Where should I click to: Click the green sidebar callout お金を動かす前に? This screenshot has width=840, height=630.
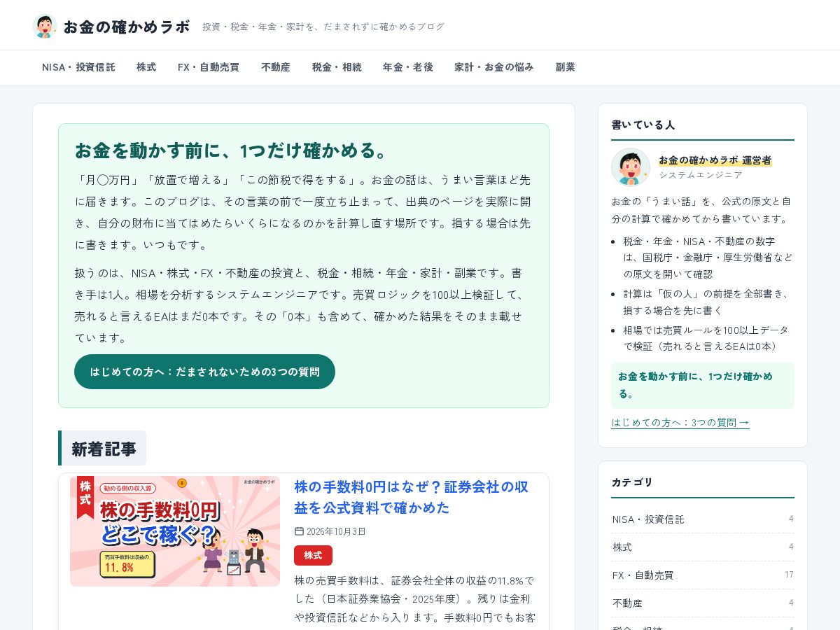(703, 385)
